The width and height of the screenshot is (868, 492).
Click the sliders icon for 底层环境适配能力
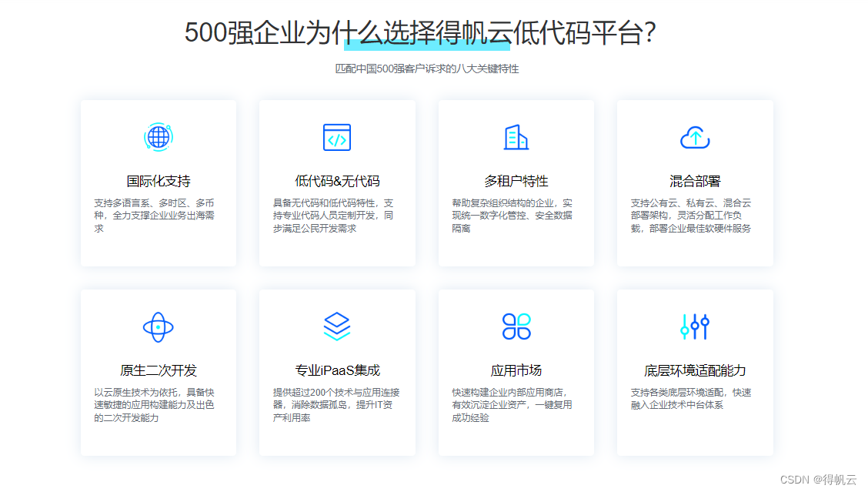coord(695,326)
